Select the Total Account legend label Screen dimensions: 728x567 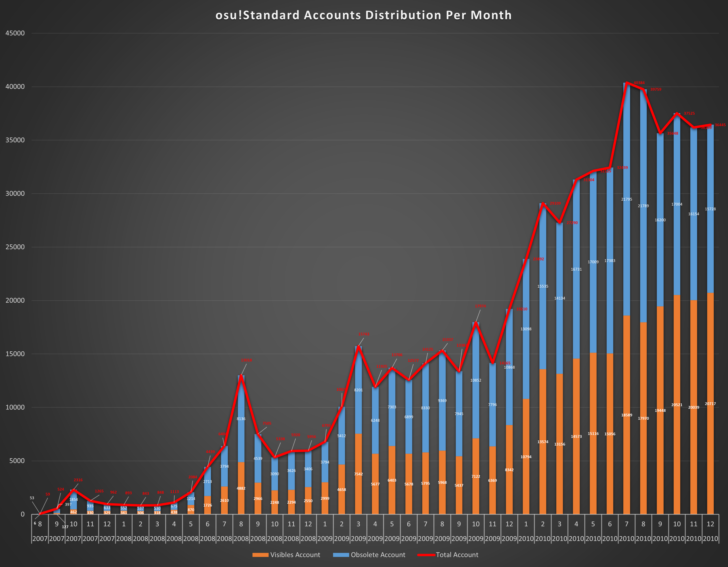[457, 555]
